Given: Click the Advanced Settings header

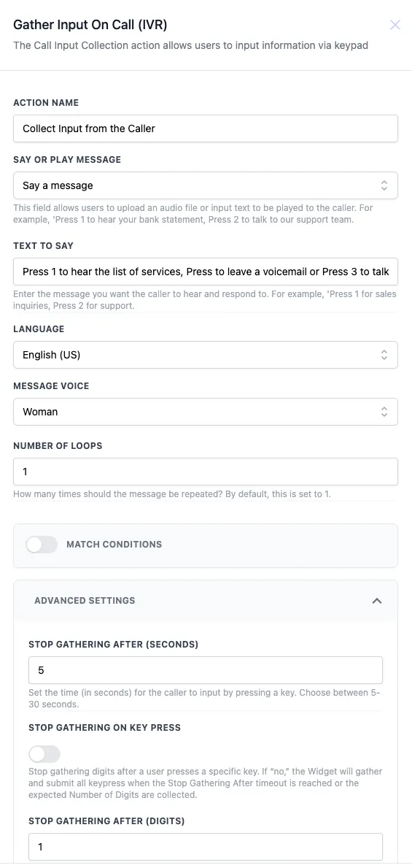Looking at the screenshot, I should pyautogui.click(x=206, y=601).
